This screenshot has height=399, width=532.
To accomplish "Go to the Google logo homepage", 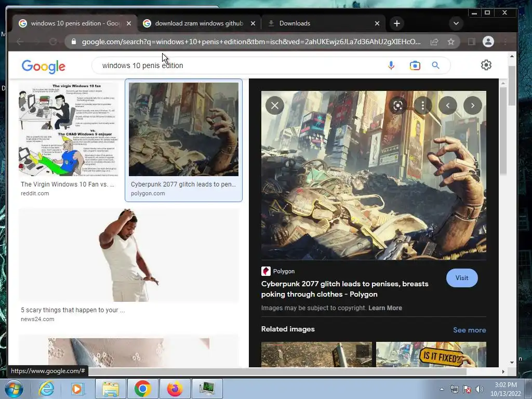I will coord(44,66).
